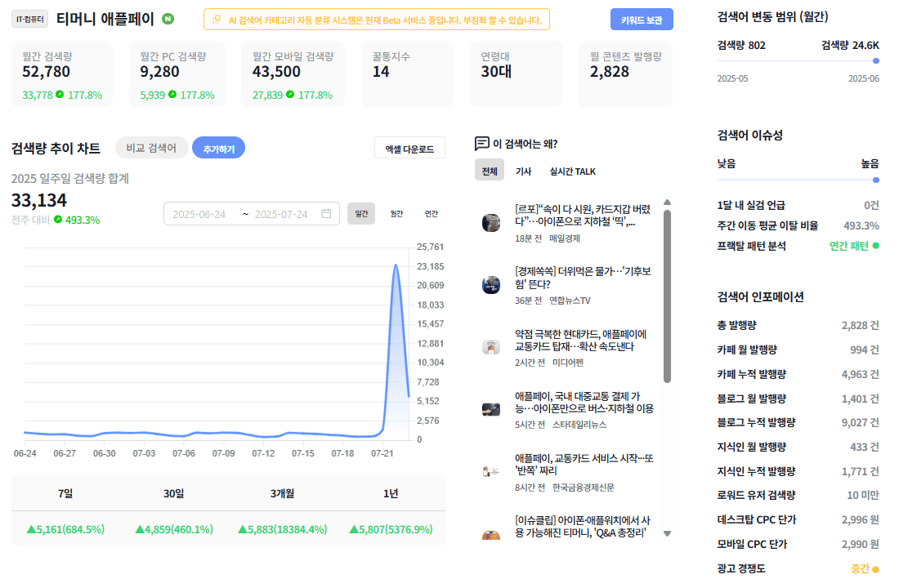
Task: Click the 비교 검색어 input field
Action: [151, 148]
